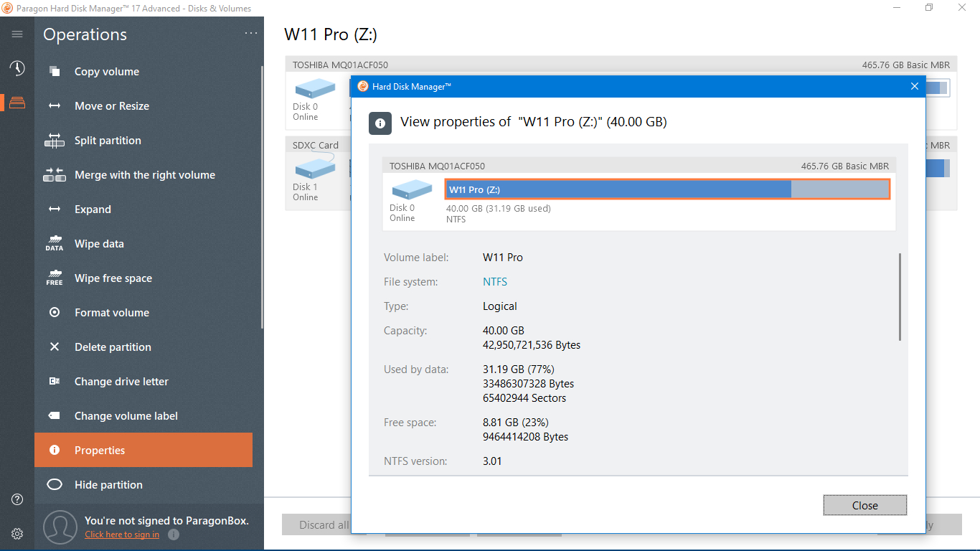This screenshot has width=980, height=551.
Task: Click the Change volume label tag icon
Action: point(55,415)
